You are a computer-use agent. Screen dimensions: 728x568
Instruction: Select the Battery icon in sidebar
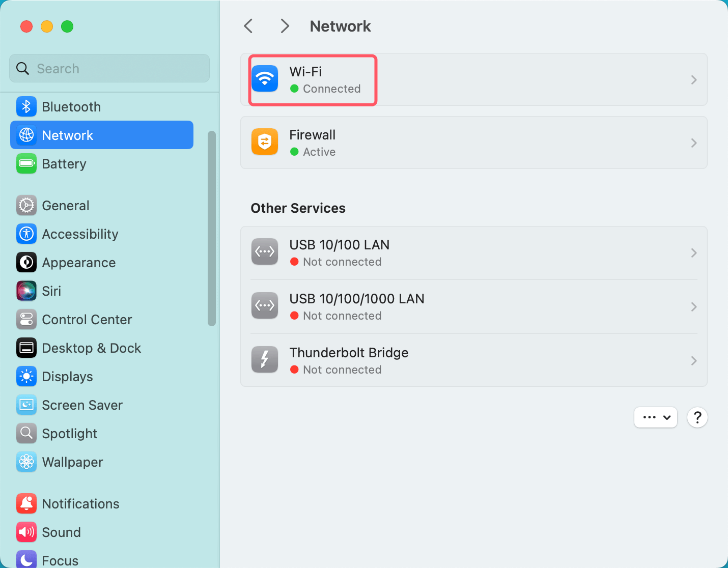click(26, 163)
